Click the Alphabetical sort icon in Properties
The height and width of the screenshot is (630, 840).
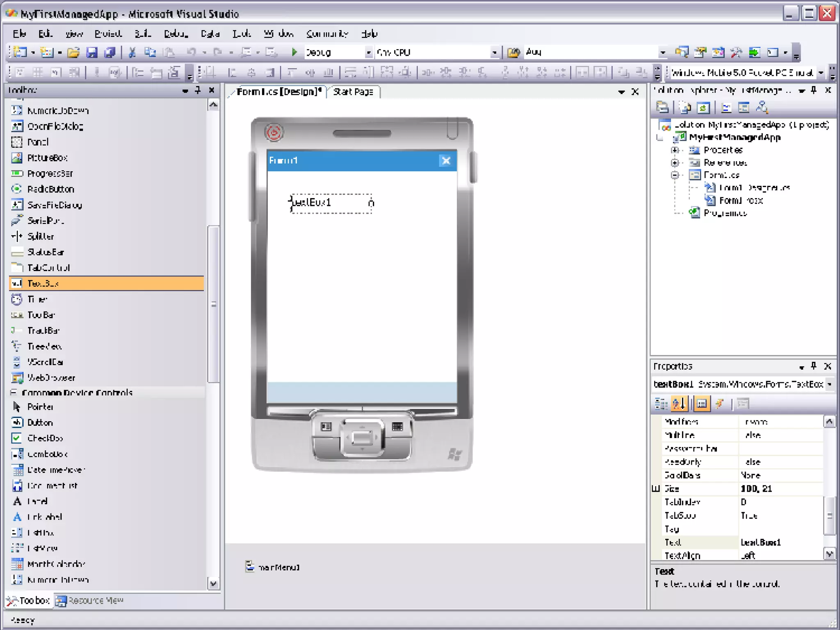(x=679, y=404)
